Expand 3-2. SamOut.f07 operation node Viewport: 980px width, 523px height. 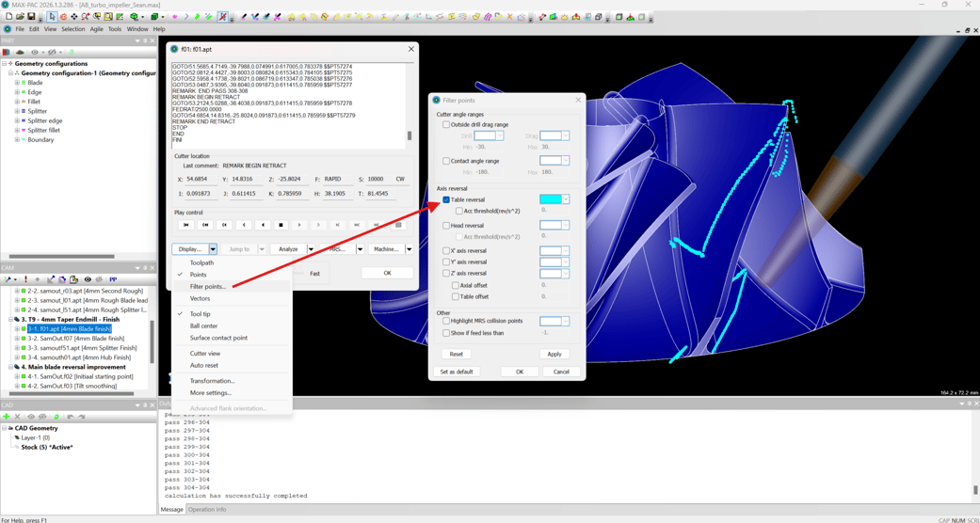17,338
